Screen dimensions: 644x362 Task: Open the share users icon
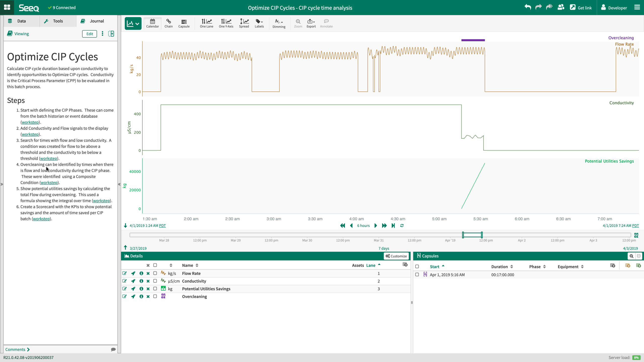click(x=561, y=7)
